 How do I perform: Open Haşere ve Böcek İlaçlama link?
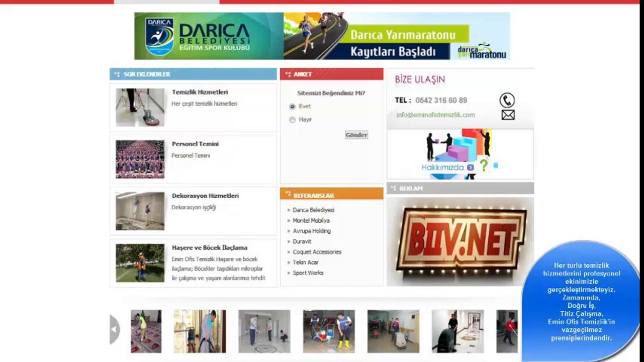210,247
